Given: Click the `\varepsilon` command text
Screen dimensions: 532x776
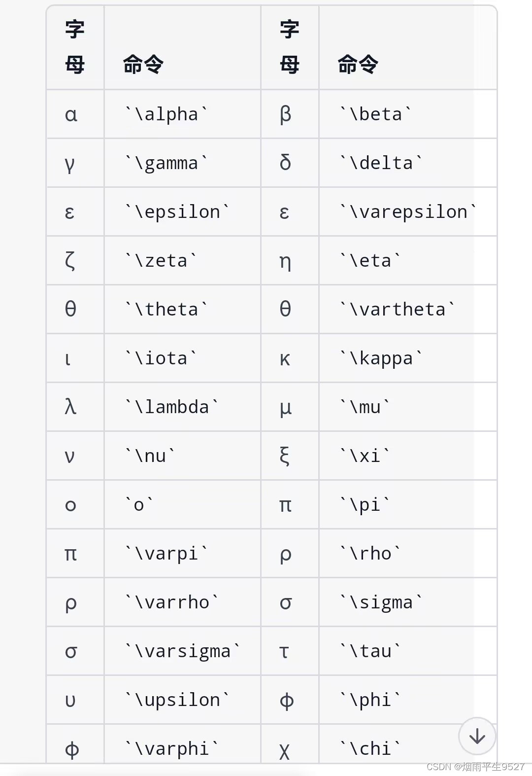Looking at the screenshot, I should (408, 212).
